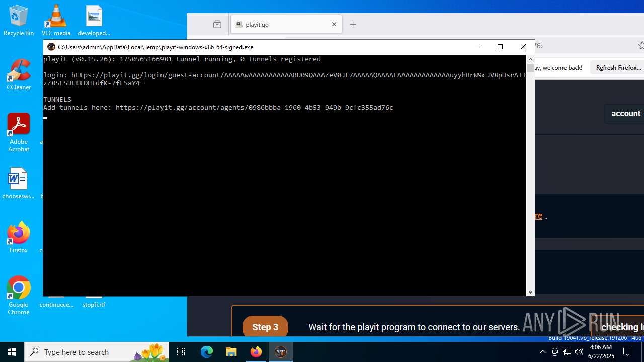644x362 pixels.
Task: Select the chooseswi Word document icon
Action: 19,184
